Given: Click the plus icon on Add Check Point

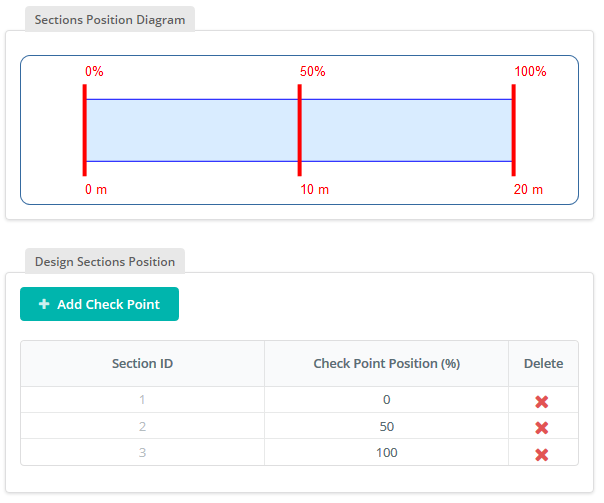Looking at the screenshot, I should pyautogui.click(x=44, y=304).
